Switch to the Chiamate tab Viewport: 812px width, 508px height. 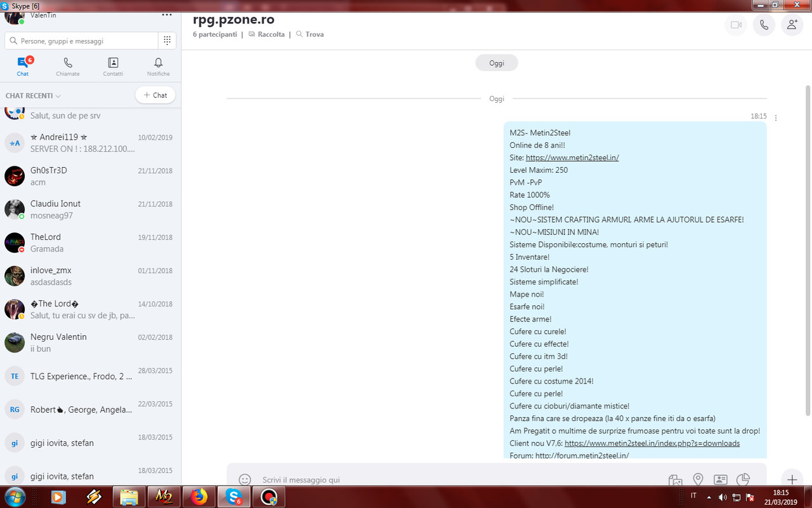coord(68,66)
